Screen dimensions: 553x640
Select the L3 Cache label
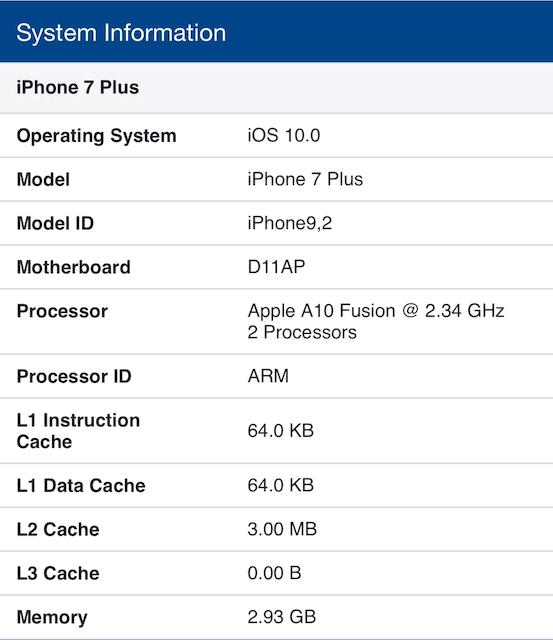point(58,573)
